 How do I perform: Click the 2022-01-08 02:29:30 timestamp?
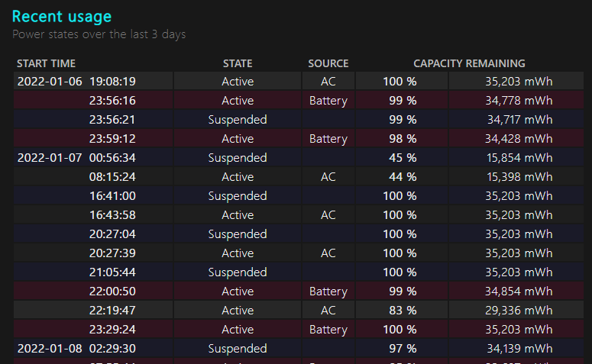pos(76,349)
